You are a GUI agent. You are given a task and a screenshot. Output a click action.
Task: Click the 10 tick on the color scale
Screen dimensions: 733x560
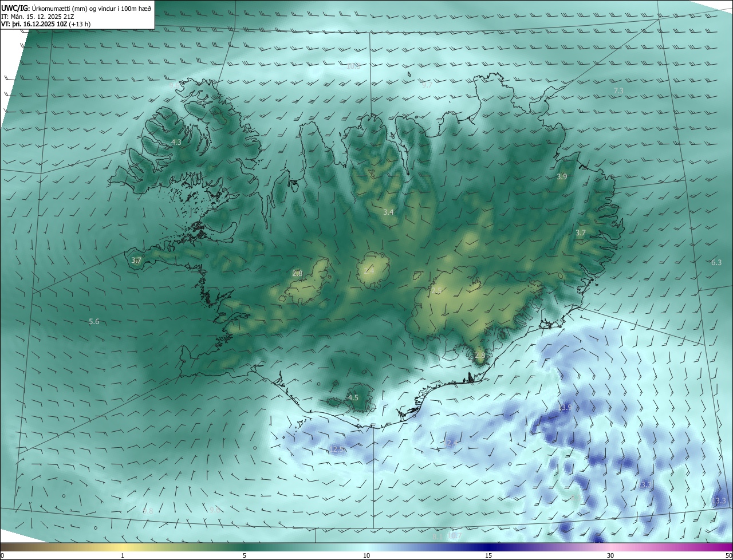pyautogui.click(x=366, y=555)
